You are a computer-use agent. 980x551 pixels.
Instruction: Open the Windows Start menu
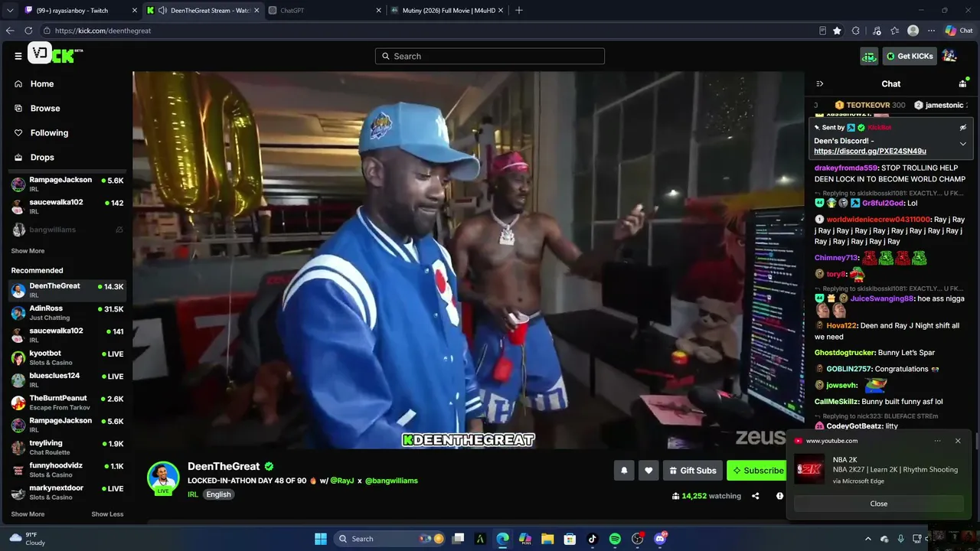click(x=321, y=539)
